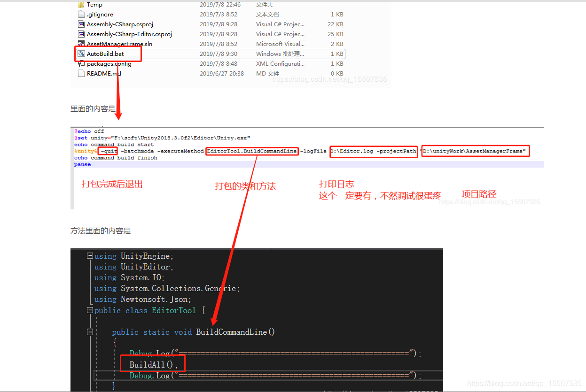The image size is (586, 392).
Task: Click the 2019/6/27 20:38 date of README.md
Action: 222,74
